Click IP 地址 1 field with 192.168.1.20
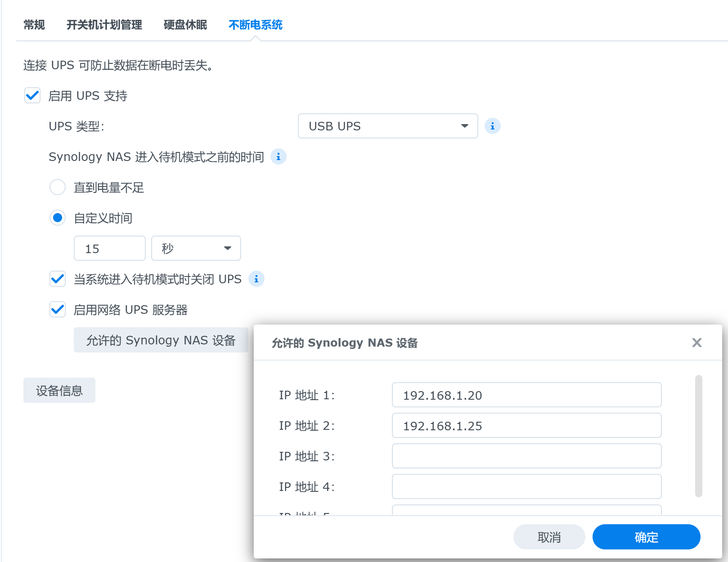 [x=527, y=395]
